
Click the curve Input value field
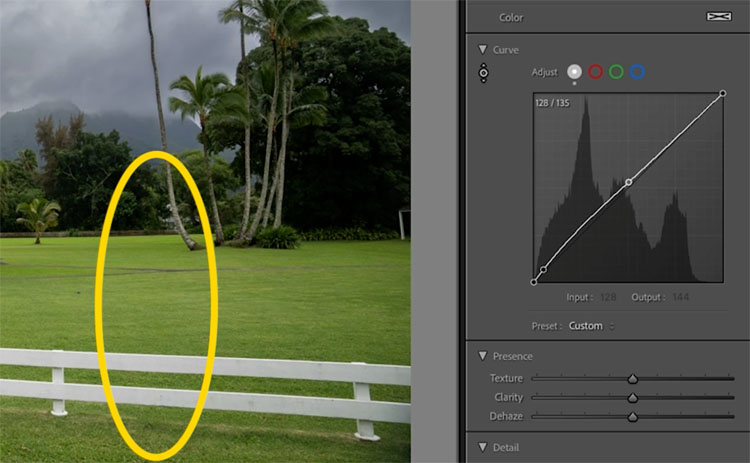pos(606,298)
